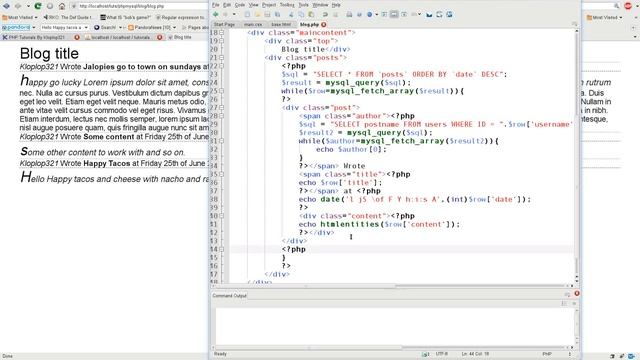
Task: Open the Hello Happy tacos combo box
Action: 65,27
